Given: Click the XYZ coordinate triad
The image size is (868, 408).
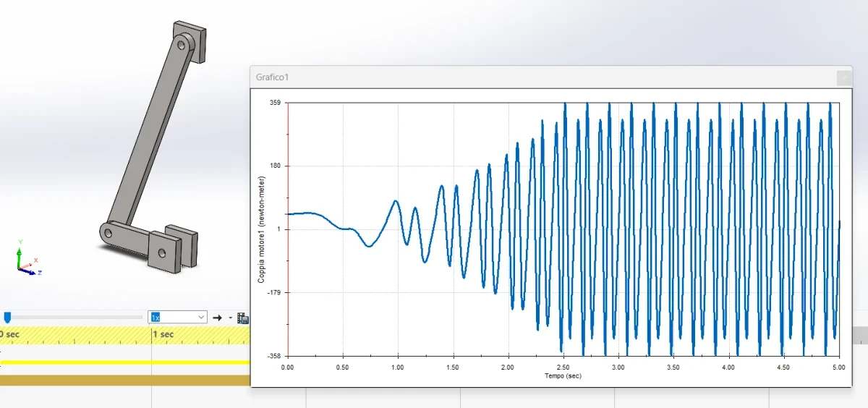Looking at the screenshot, I should coord(27,258).
